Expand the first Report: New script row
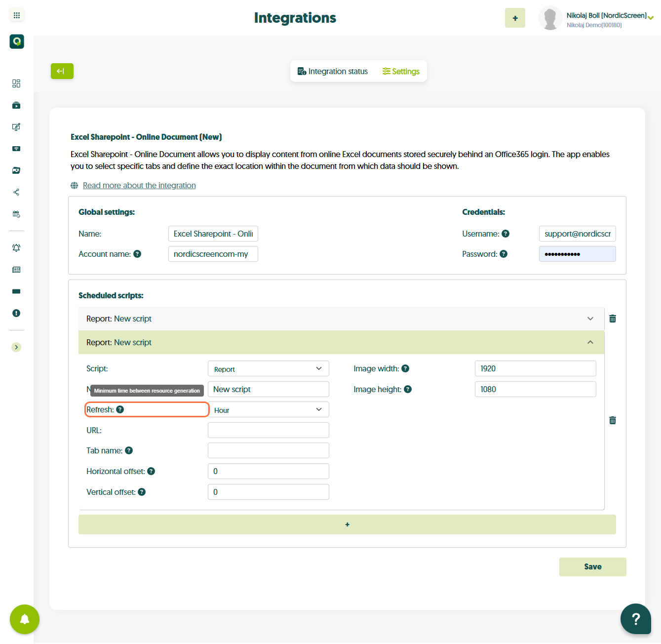The width and height of the screenshot is (661, 644). point(341,319)
